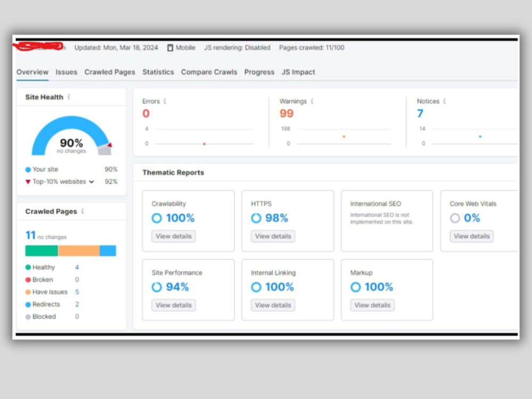Screen dimensions: 532x399
Task: Click the International SEO card
Action: 387,221
